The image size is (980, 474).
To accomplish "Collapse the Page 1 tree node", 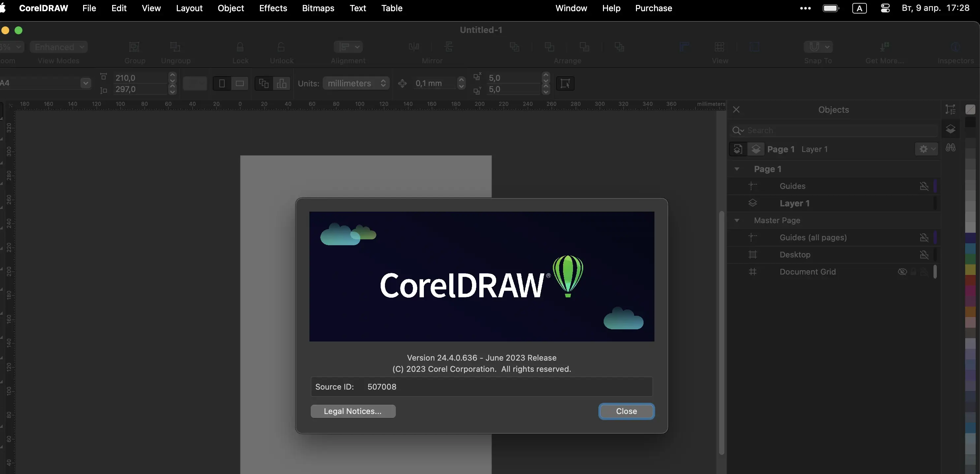I will coord(737,169).
